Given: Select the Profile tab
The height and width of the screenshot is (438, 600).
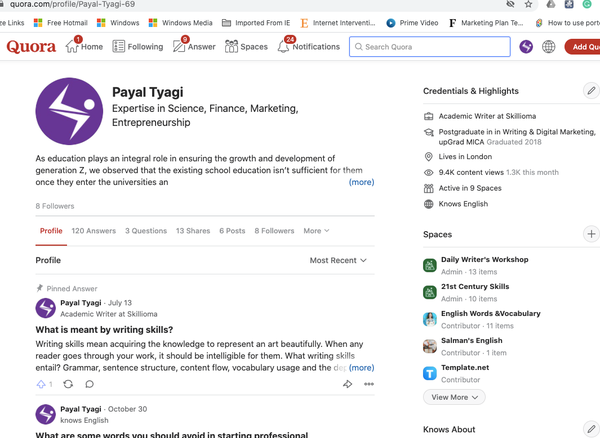Looking at the screenshot, I should click(x=51, y=231).
